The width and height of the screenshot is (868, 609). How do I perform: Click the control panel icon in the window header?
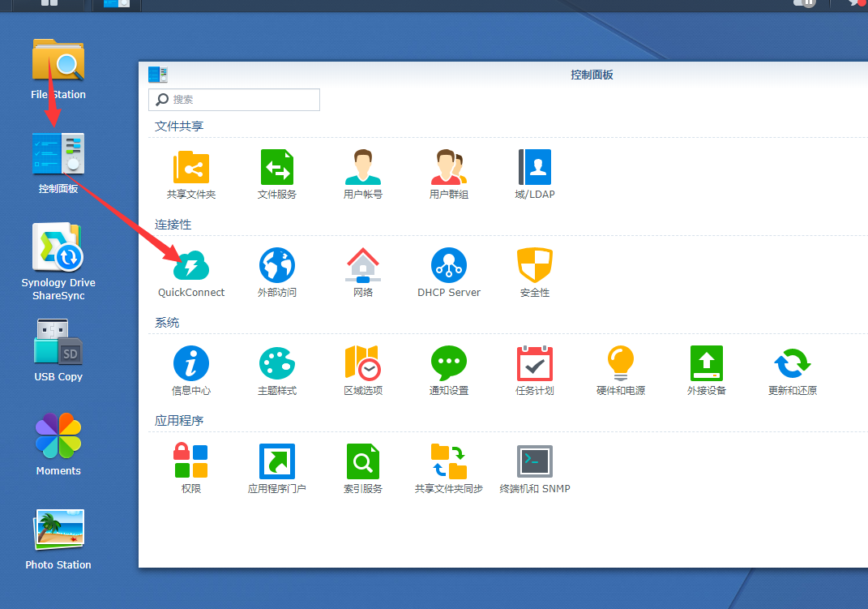point(158,74)
